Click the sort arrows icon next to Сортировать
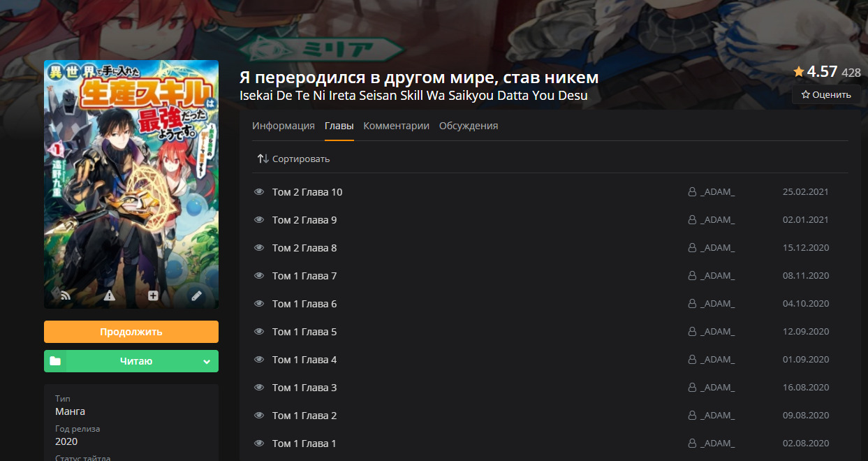868x461 pixels. [263, 159]
